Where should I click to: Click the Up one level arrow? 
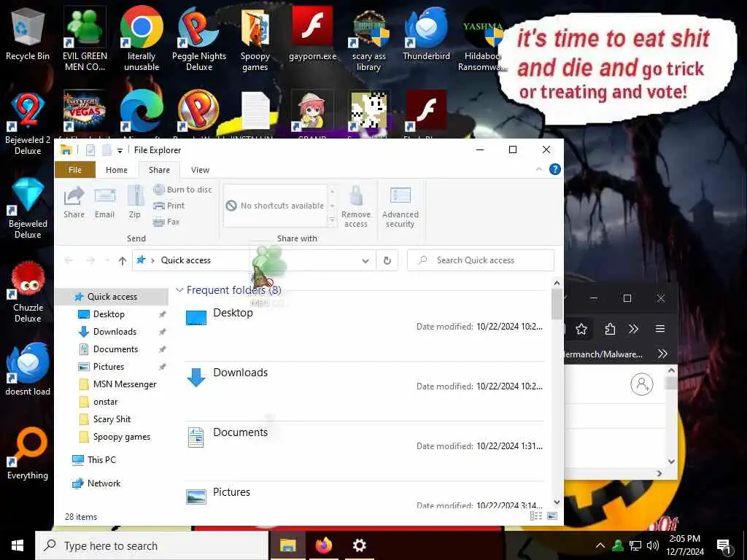point(123,260)
